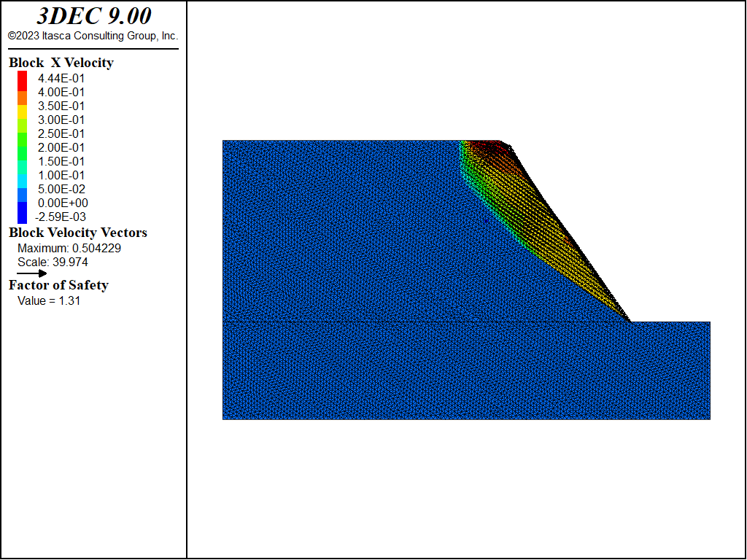Click the Block Velocity Vectors heading
Viewport: 747px width, 560px height.
coord(78,233)
